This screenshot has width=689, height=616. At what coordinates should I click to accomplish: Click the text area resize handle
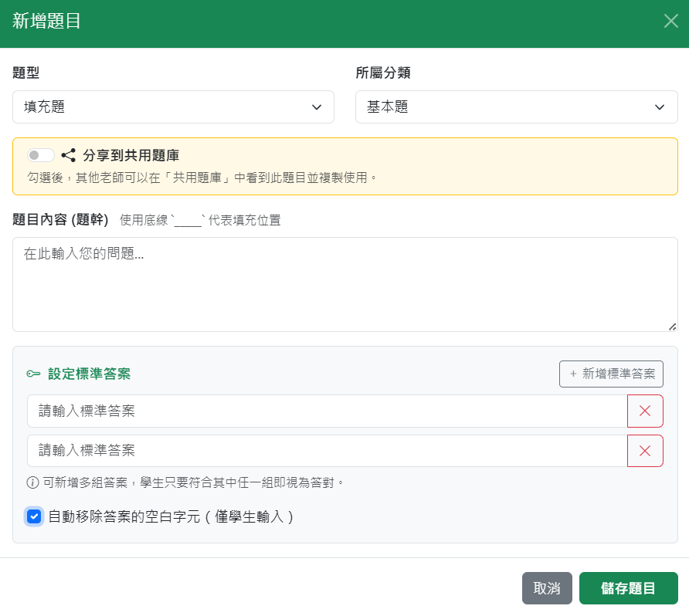tap(672, 327)
